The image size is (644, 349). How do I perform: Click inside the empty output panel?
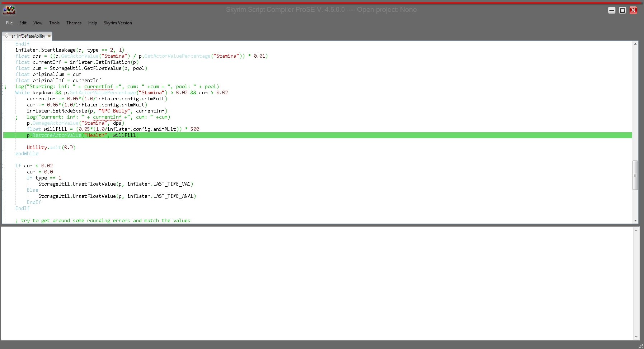click(317, 283)
